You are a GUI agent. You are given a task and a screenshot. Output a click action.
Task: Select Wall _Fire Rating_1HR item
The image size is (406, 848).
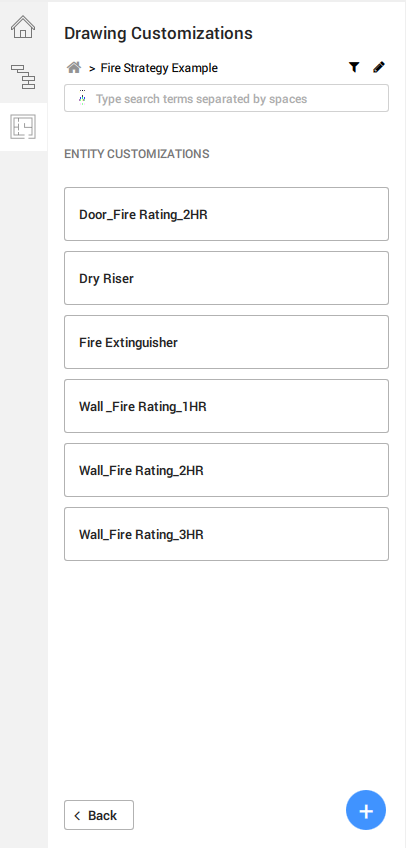click(x=227, y=406)
